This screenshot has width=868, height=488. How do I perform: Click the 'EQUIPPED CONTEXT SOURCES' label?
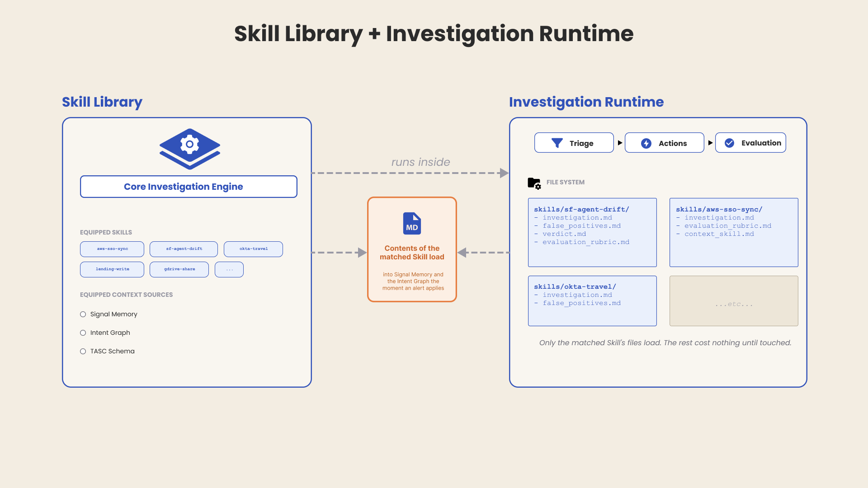click(126, 295)
